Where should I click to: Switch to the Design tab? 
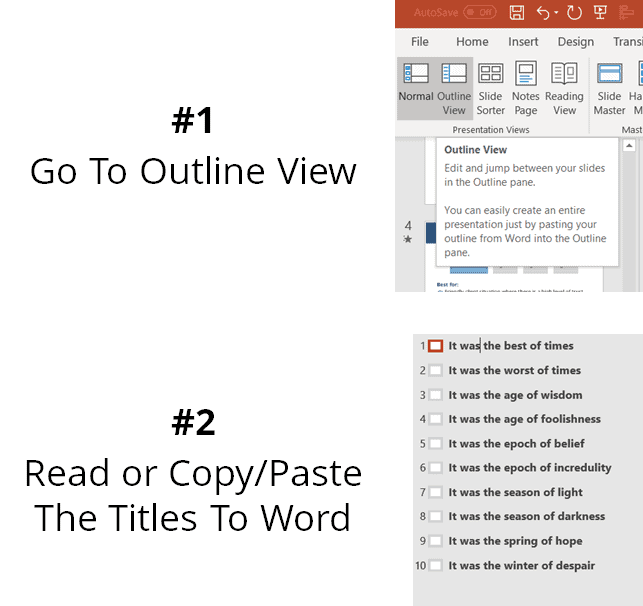(x=576, y=41)
